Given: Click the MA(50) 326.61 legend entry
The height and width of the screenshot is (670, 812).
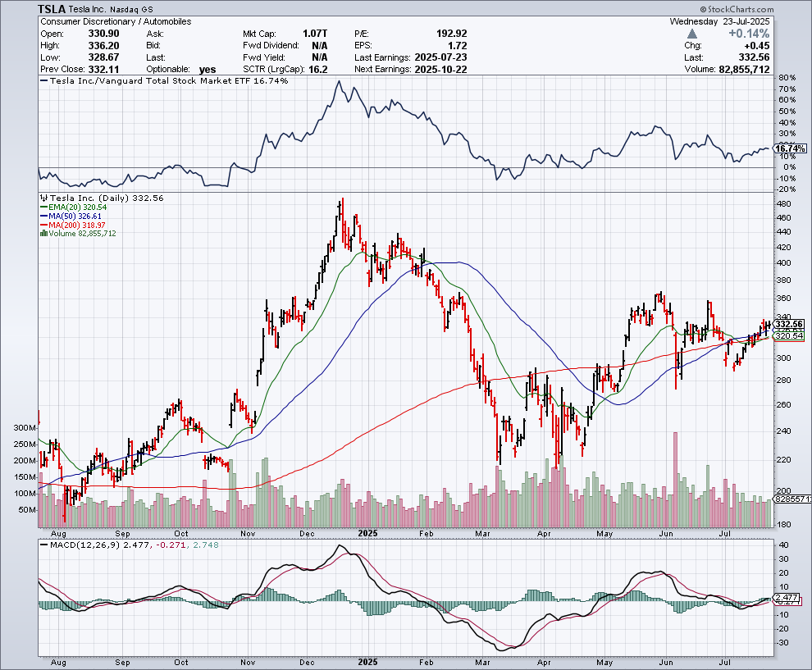Looking at the screenshot, I should click(75, 216).
